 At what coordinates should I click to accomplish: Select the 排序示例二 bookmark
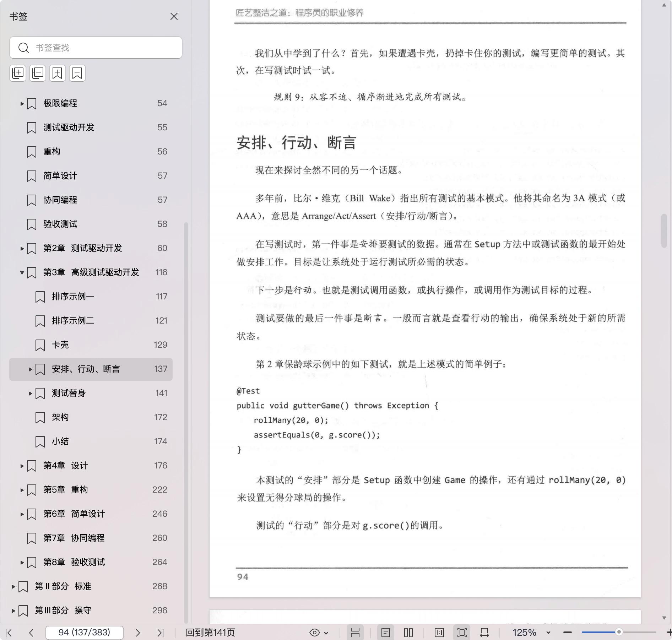click(x=73, y=321)
